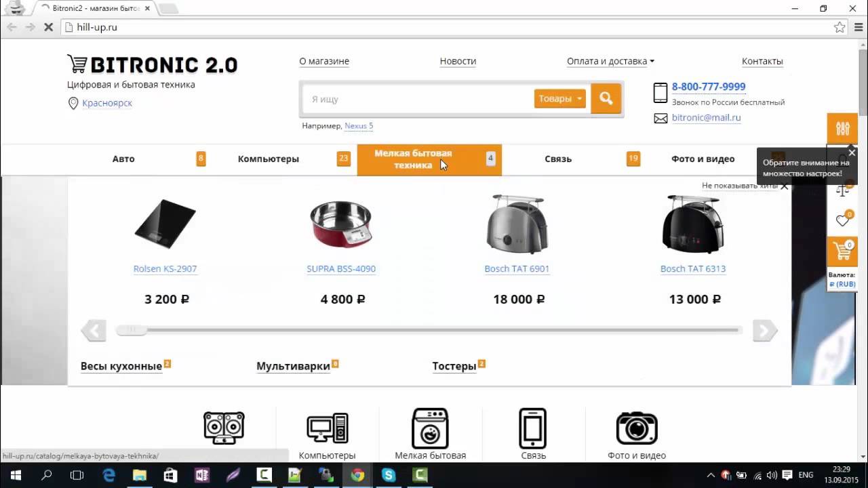Open OneNote from taskbar

click(x=201, y=475)
